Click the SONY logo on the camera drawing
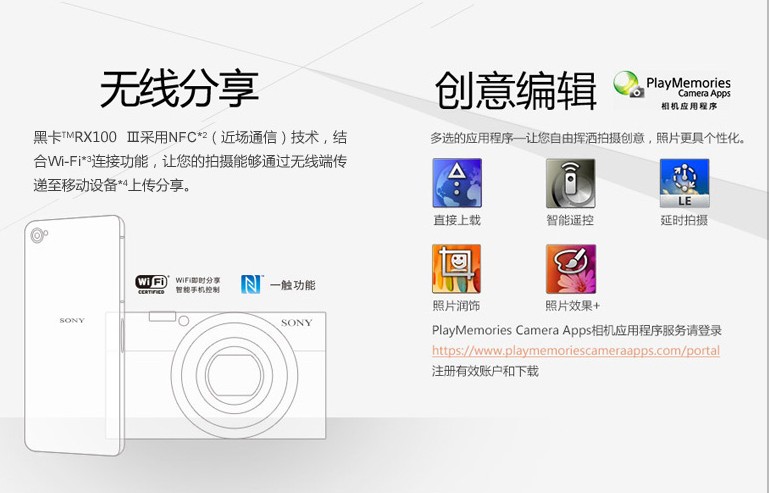This screenshot has height=493, width=769. click(x=296, y=323)
